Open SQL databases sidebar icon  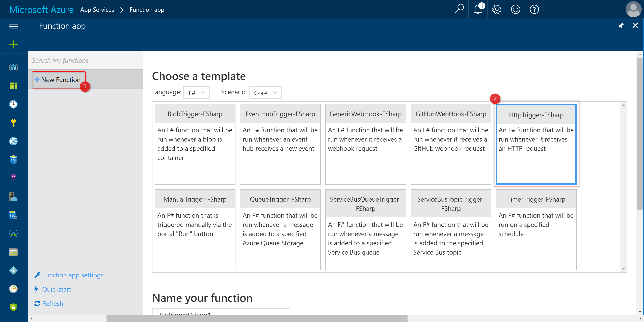[x=13, y=160]
